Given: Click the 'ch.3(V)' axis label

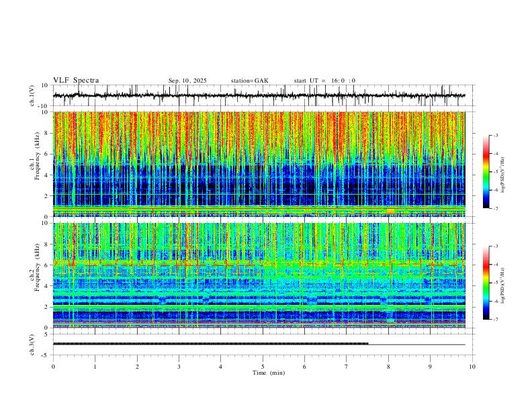Looking at the screenshot, I should [x=32, y=345].
